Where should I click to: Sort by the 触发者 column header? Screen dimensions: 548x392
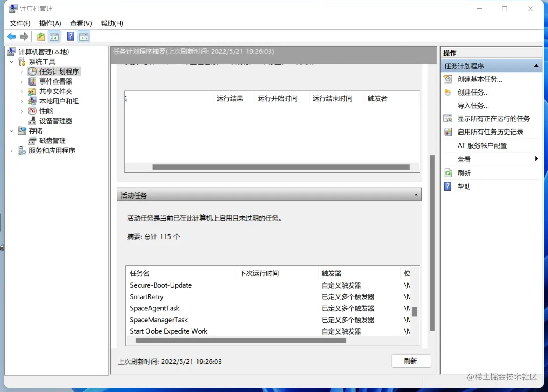391,99
